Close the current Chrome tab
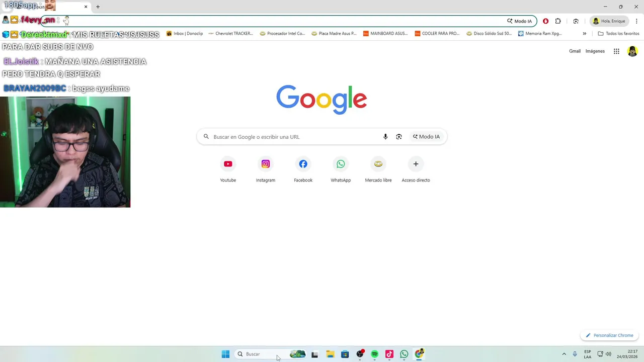This screenshot has height=362, width=644. 86,7
